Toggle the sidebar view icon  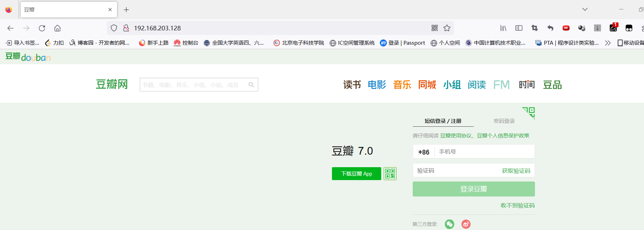point(519,28)
